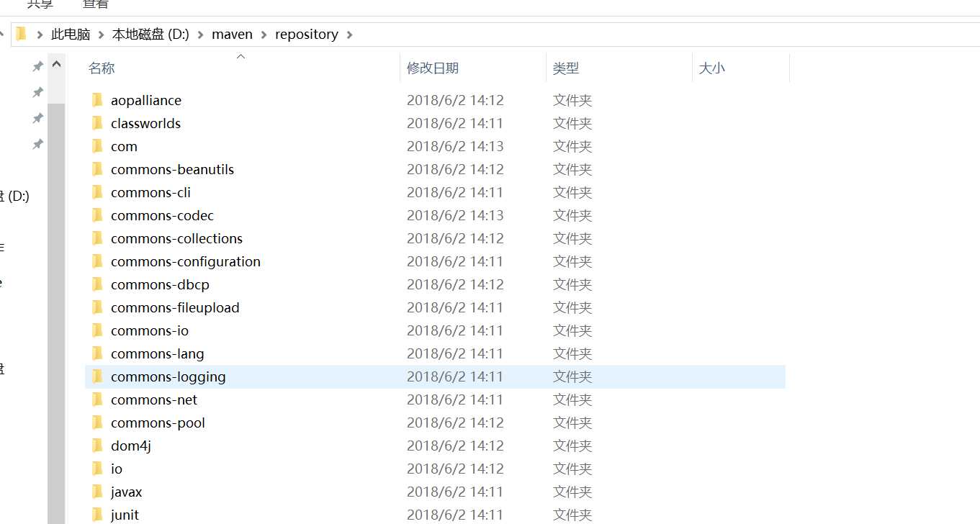980x524 pixels.
Task: Select the aopalliance folder name
Action: (x=146, y=100)
